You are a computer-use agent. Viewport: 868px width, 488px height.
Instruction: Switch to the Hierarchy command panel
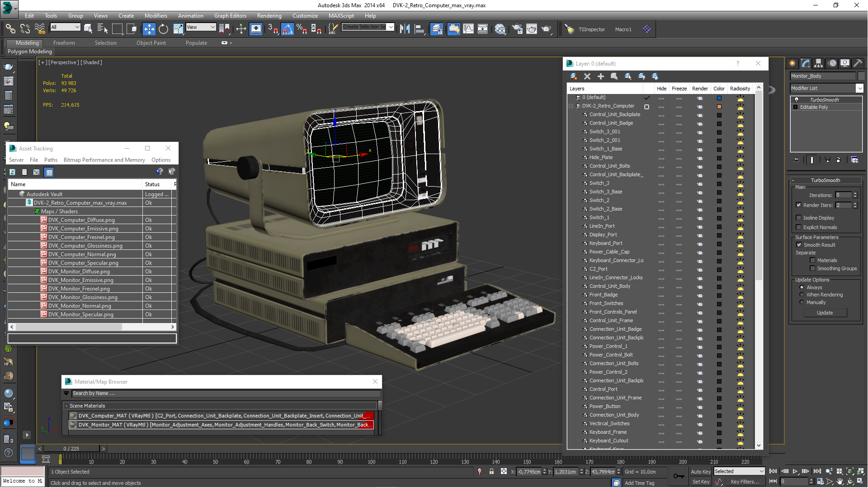(818, 63)
